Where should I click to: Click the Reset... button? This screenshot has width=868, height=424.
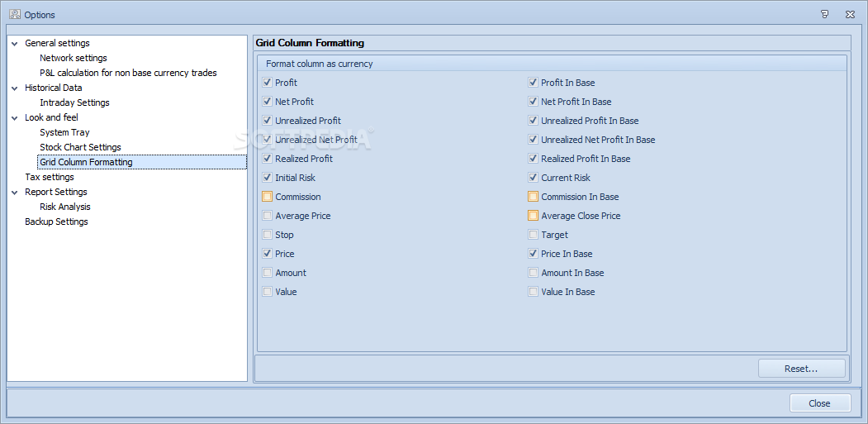coord(801,368)
